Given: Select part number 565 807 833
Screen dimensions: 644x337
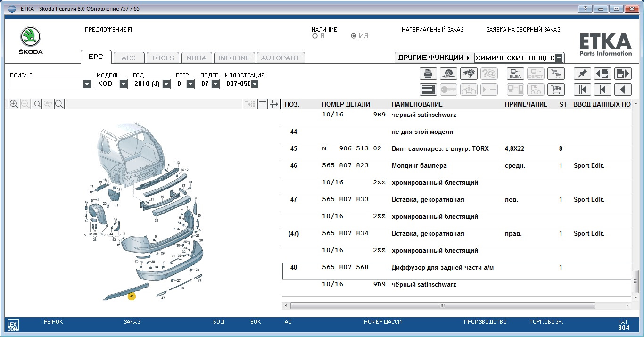Looking at the screenshot, I should pos(345,200).
